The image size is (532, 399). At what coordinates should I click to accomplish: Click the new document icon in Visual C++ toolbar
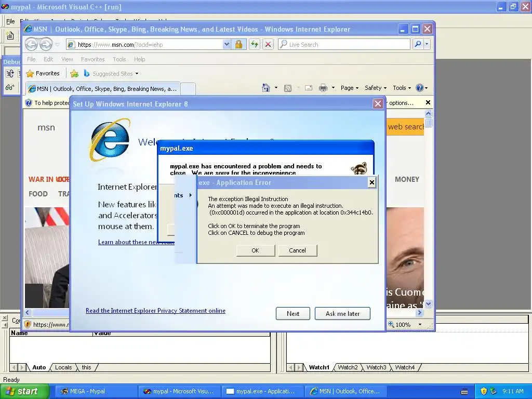pos(10,35)
